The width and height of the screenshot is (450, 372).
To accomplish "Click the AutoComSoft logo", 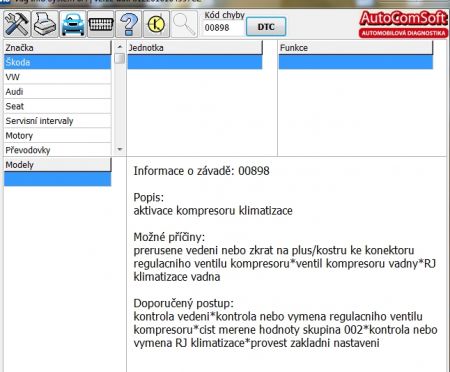I will pyautogui.click(x=403, y=24).
